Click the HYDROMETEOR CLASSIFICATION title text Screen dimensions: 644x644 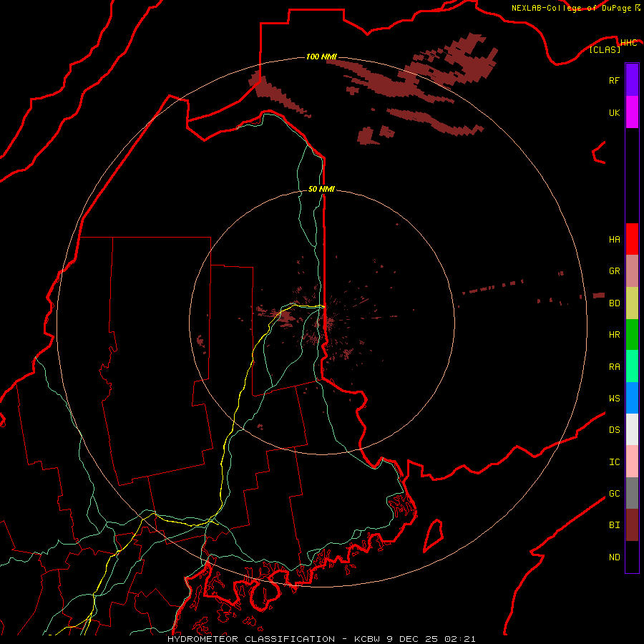(x=251, y=639)
